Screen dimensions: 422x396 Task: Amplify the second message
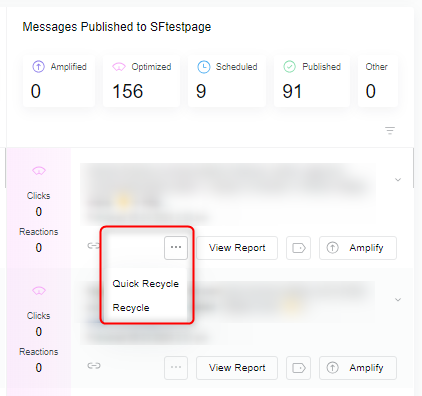pos(358,368)
